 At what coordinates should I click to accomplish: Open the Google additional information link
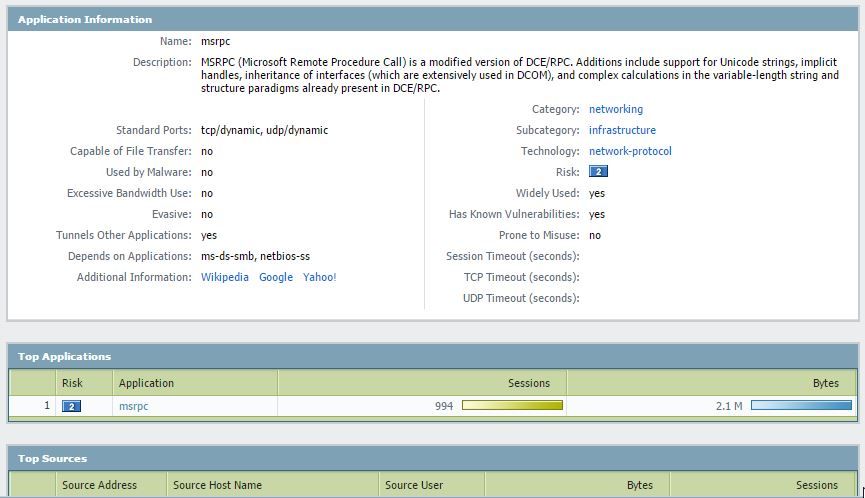tap(276, 277)
